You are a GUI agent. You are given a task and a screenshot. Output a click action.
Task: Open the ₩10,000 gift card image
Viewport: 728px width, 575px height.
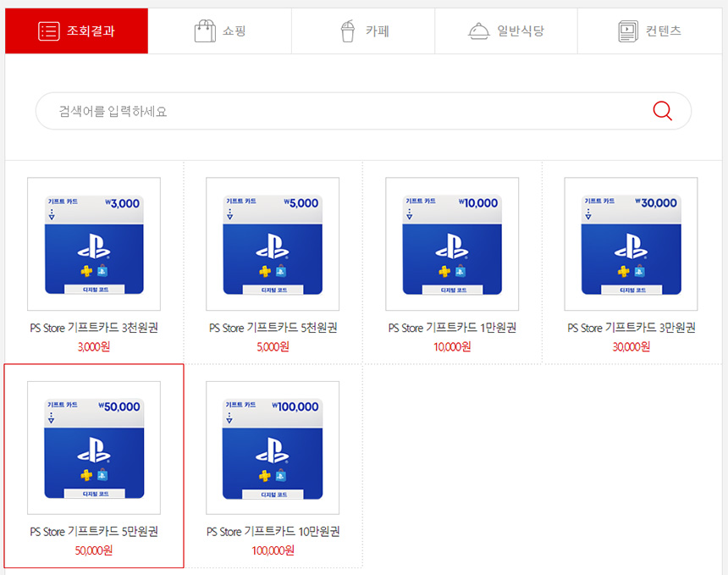click(452, 244)
